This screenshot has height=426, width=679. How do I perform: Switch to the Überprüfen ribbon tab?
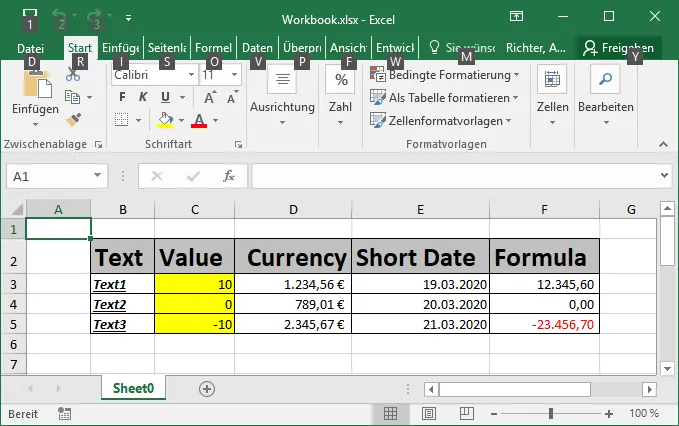click(x=302, y=48)
